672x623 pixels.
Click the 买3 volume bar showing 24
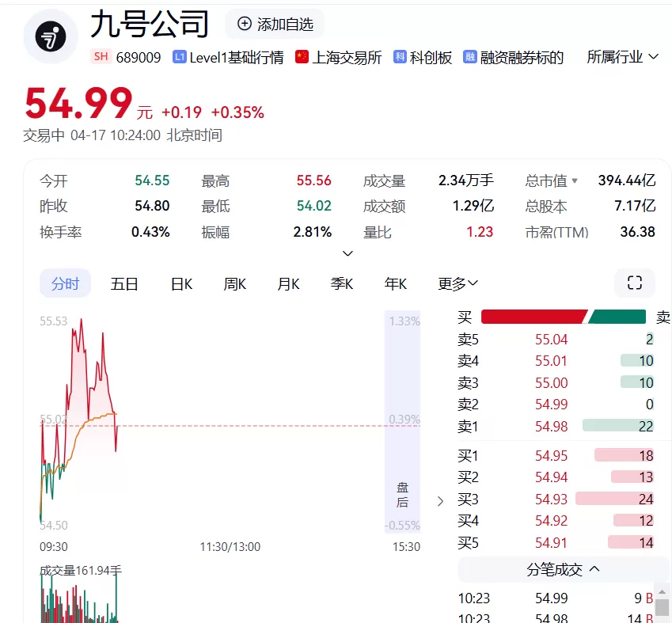(x=614, y=499)
